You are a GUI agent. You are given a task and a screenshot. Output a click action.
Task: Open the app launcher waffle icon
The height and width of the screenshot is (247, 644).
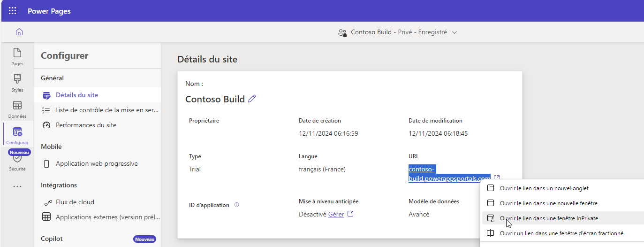point(13,11)
